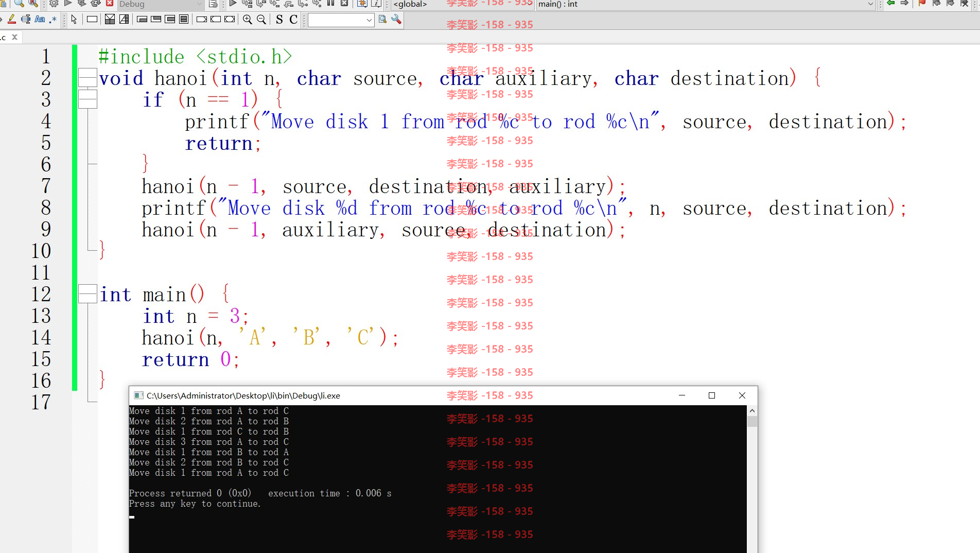Click scroll up arrow in console window
Image resolution: width=980 pixels, height=553 pixels.
[752, 411]
